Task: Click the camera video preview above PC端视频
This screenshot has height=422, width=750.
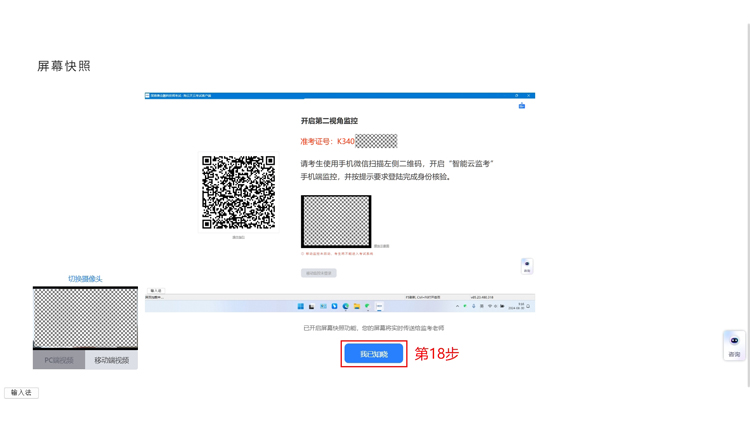Action: pyautogui.click(x=85, y=318)
